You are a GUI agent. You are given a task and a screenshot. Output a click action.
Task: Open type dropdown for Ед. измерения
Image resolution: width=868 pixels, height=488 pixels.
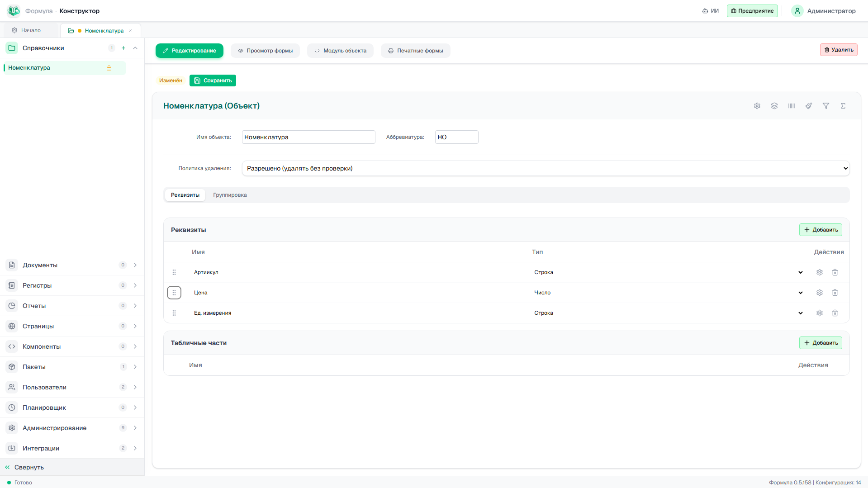click(x=668, y=313)
